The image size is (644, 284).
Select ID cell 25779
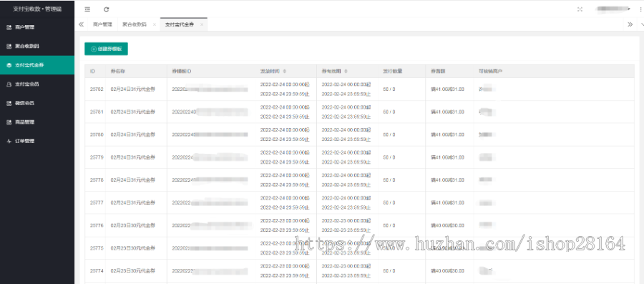point(96,157)
